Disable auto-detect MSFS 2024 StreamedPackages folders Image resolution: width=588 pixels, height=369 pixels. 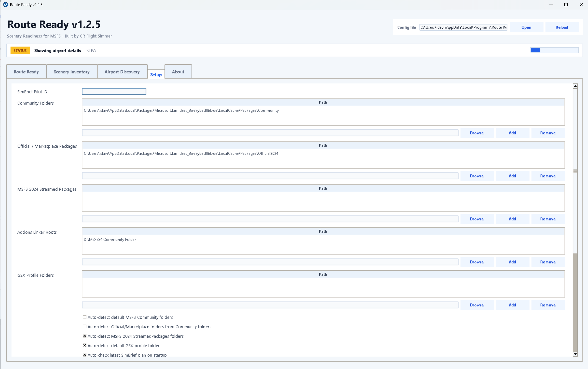pyautogui.click(x=85, y=336)
